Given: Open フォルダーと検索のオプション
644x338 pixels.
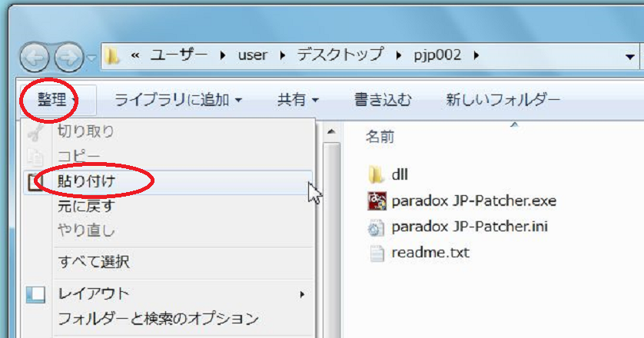Looking at the screenshot, I should click(x=168, y=319).
